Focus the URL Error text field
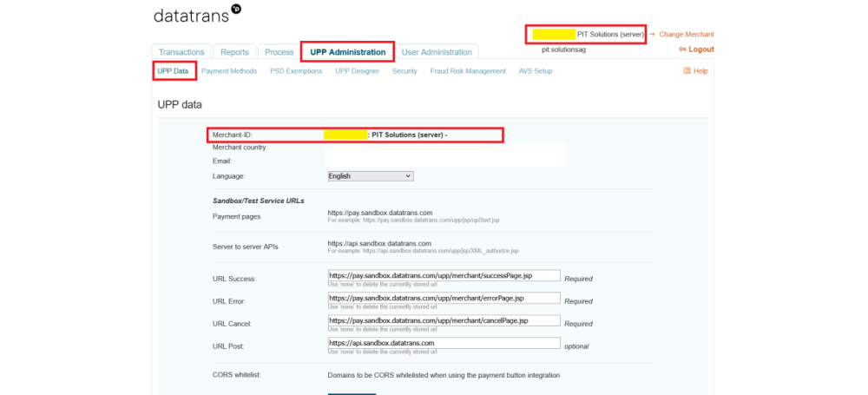This screenshot has height=395, width=868. pyautogui.click(x=444, y=298)
